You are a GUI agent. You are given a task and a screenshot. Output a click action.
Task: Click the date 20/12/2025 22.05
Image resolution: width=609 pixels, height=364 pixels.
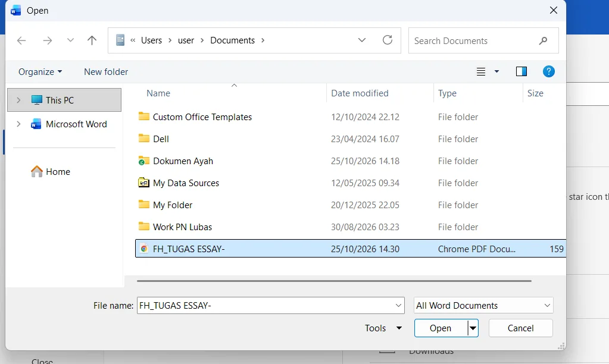(365, 205)
